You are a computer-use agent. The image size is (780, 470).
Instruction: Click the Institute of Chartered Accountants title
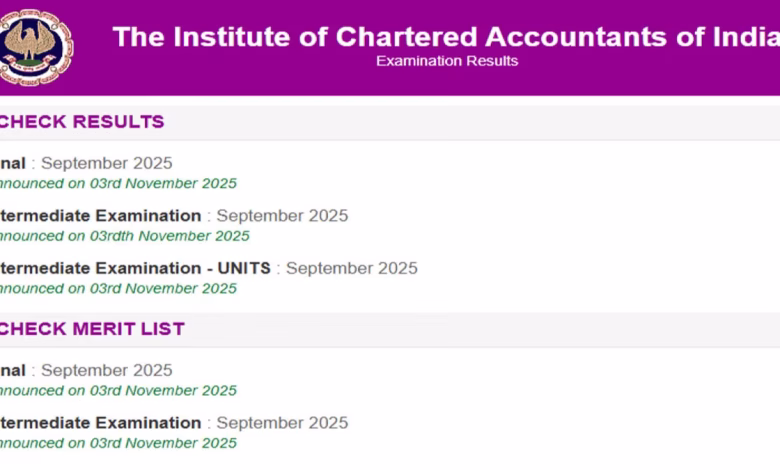[x=446, y=37]
